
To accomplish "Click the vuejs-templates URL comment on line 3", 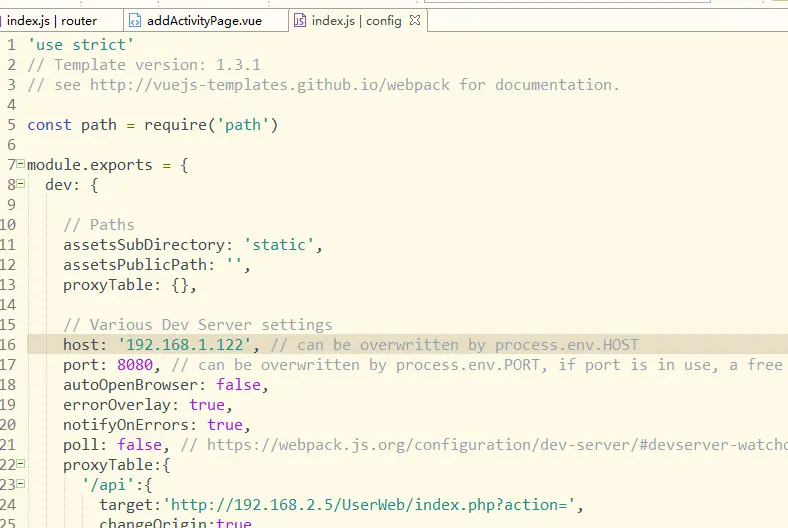I will click(x=323, y=85).
